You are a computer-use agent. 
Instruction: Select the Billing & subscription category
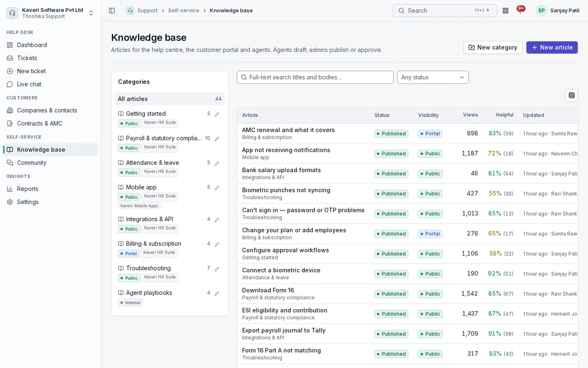(x=153, y=243)
